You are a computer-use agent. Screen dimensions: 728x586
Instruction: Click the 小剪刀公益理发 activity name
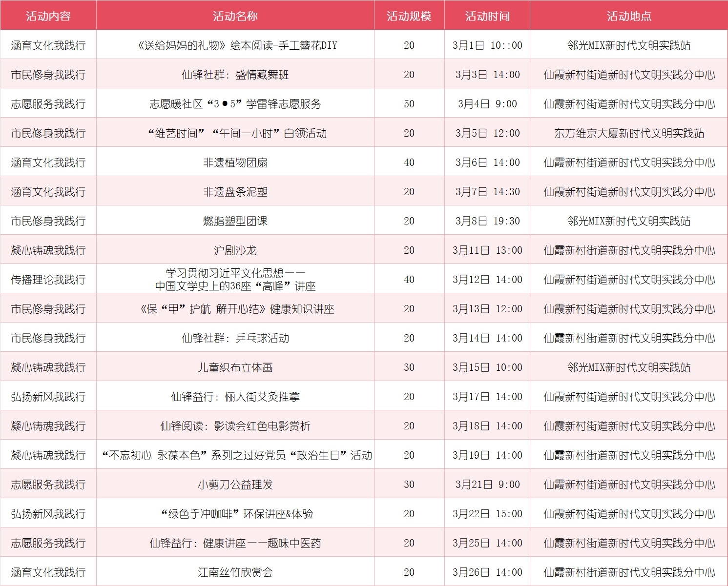(x=236, y=484)
